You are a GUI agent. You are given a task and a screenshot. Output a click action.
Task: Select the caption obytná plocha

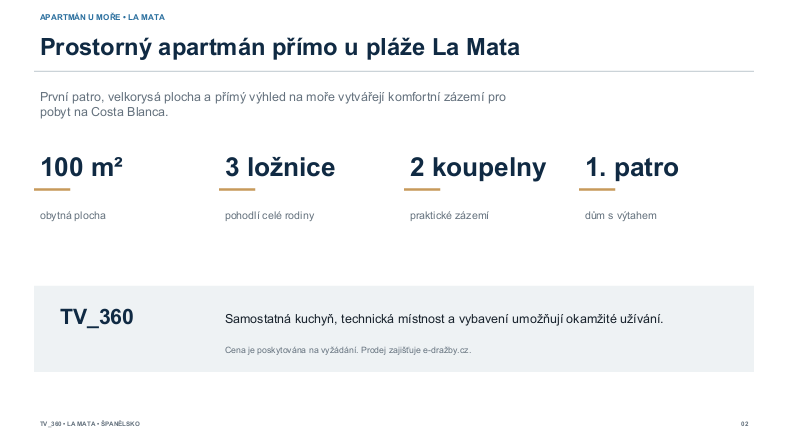(73, 216)
